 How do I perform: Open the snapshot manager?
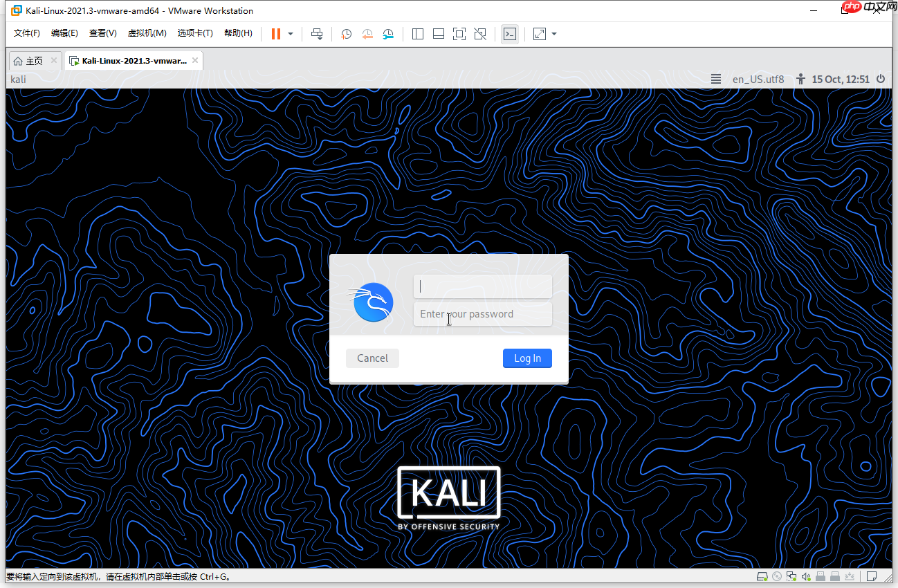[388, 33]
